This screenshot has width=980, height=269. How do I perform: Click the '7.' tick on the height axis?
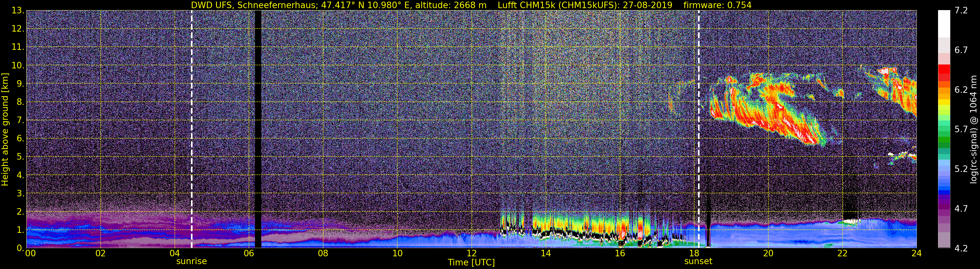click(x=20, y=120)
